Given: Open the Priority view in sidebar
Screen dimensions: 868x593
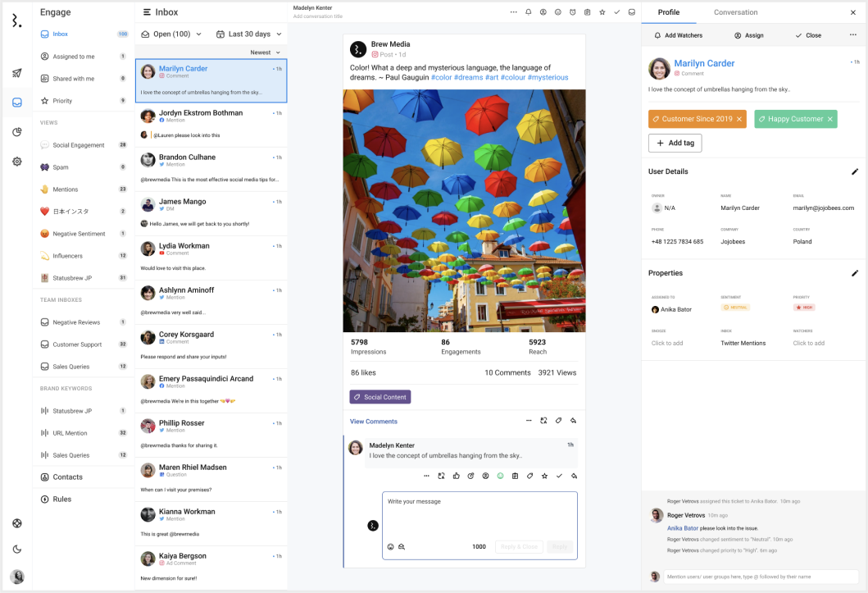Looking at the screenshot, I should (83, 101).
